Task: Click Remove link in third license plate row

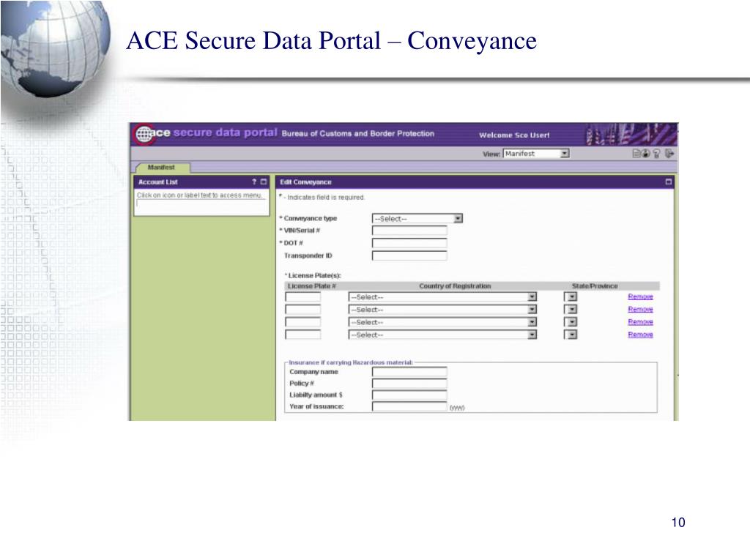Action: [640, 322]
